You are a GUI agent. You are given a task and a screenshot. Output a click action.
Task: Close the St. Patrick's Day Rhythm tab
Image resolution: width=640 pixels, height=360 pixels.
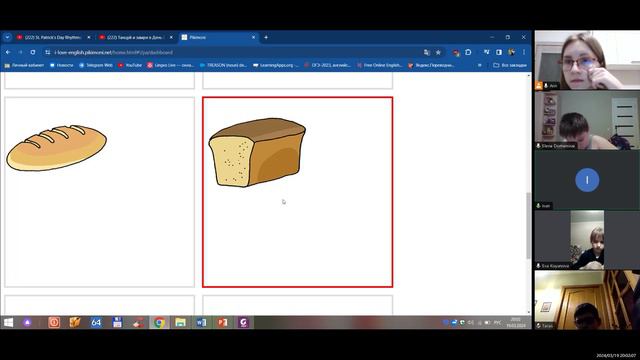(89, 37)
